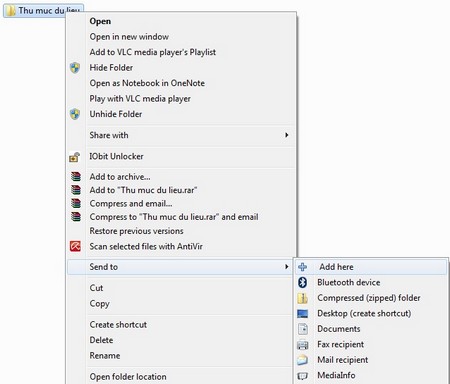Click the shield icon next to Unhide Folder
The width and height of the screenshot is (450, 384).
75,114
